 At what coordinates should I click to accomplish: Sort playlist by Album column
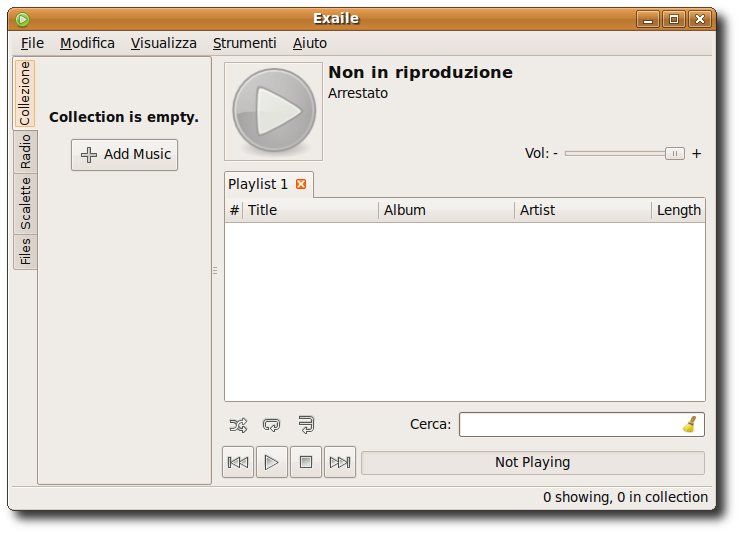446,210
